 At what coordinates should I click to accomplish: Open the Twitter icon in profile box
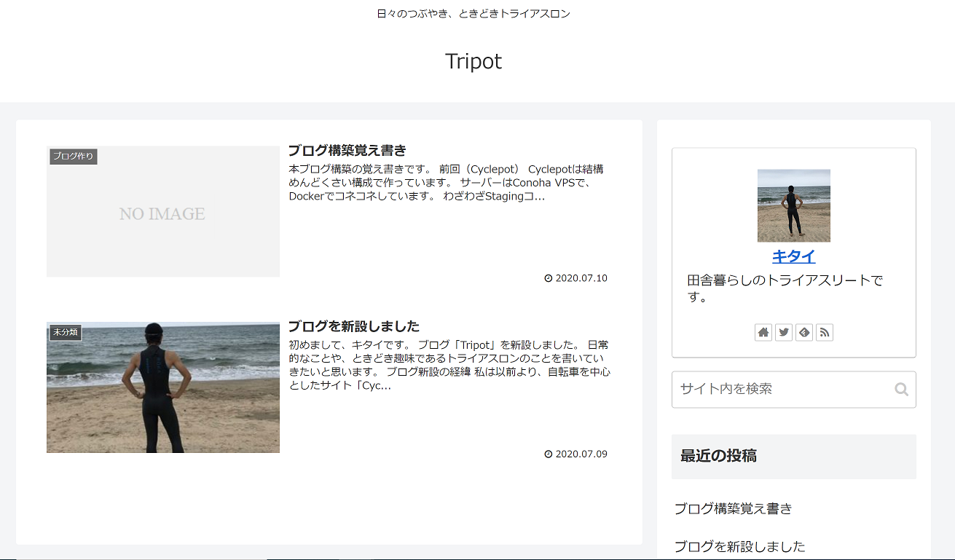click(x=784, y=333)
